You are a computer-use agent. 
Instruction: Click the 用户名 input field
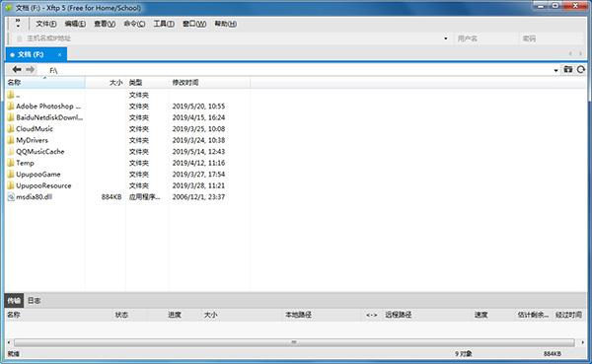[x=485, y=38]
